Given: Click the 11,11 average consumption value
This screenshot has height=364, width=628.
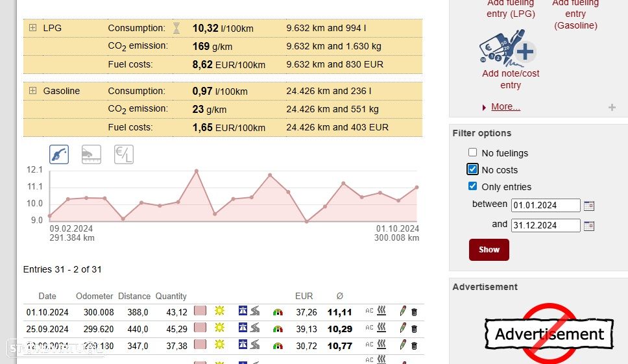Looking at the screenshot, I should pos(340,312).
